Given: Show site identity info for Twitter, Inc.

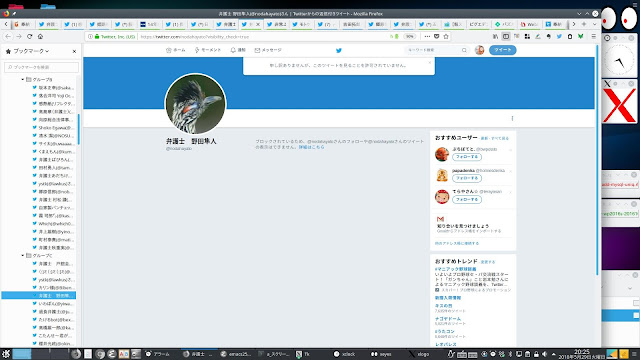Looking at the screenshot, I should [x=115, y=36].
